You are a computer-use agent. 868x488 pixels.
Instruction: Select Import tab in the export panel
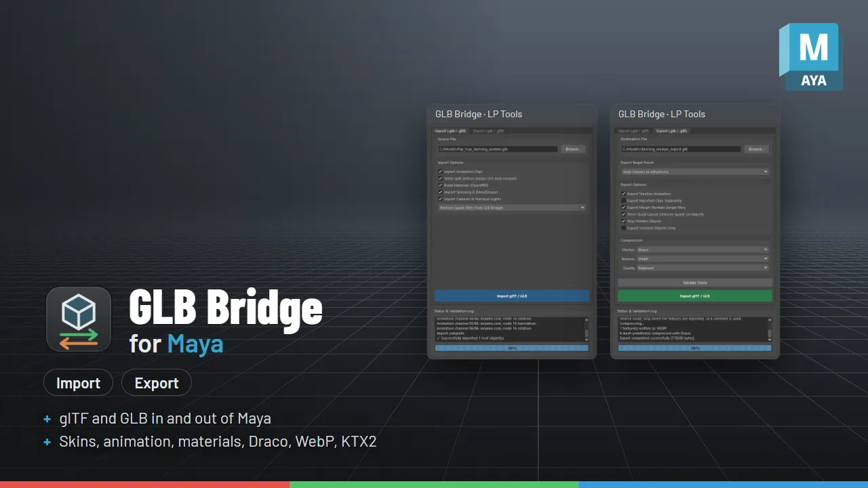click(x=633, y=131)
